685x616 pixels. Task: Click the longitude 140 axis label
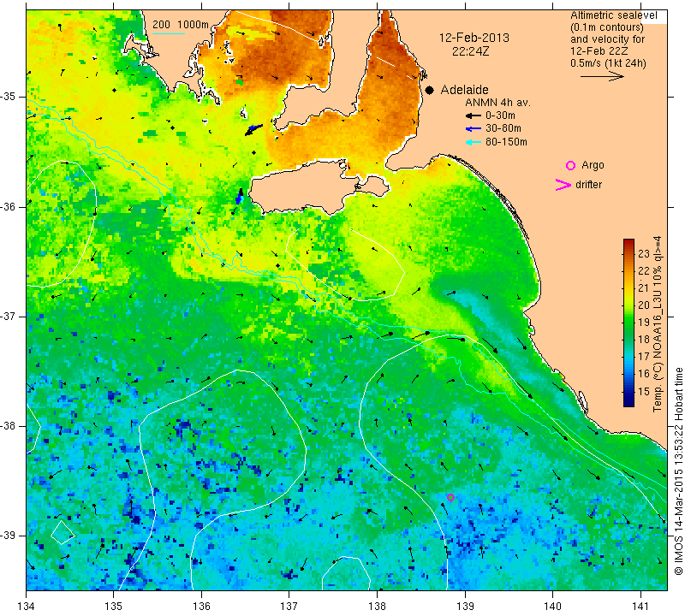(552, 607)
